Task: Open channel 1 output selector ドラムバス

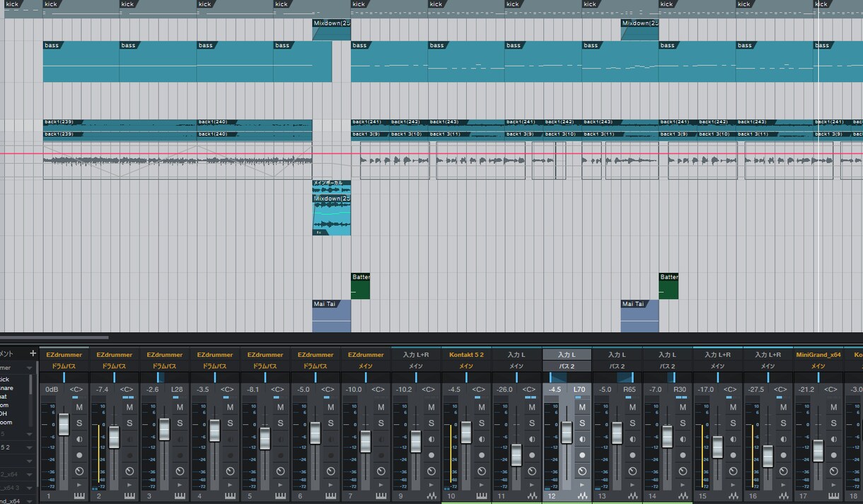Action: click(64, 366)
